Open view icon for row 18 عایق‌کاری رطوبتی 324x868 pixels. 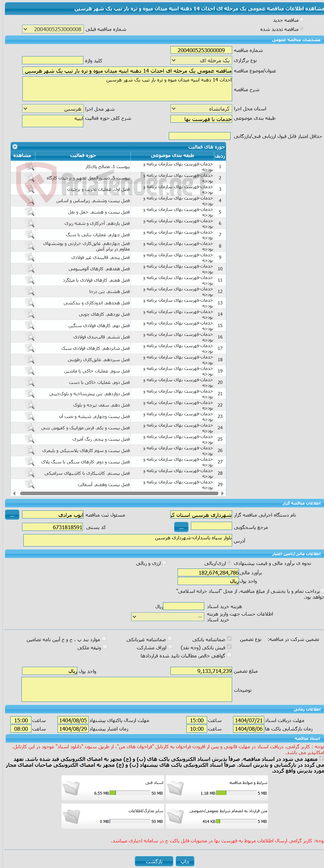click(30, 360)
